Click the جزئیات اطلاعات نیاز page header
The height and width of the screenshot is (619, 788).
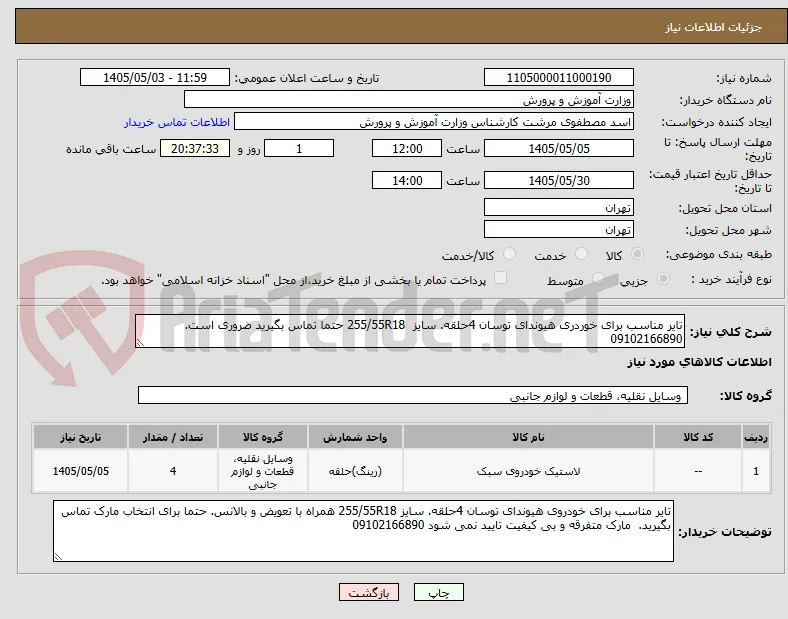pyautogui.click(x=714, y=27)
